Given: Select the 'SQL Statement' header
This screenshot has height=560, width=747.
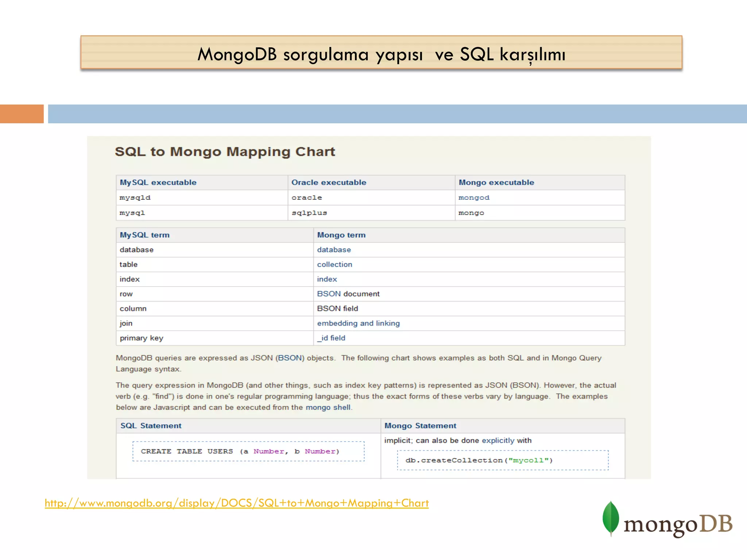Looking at the screenshot, I should [x=248, y=426].
